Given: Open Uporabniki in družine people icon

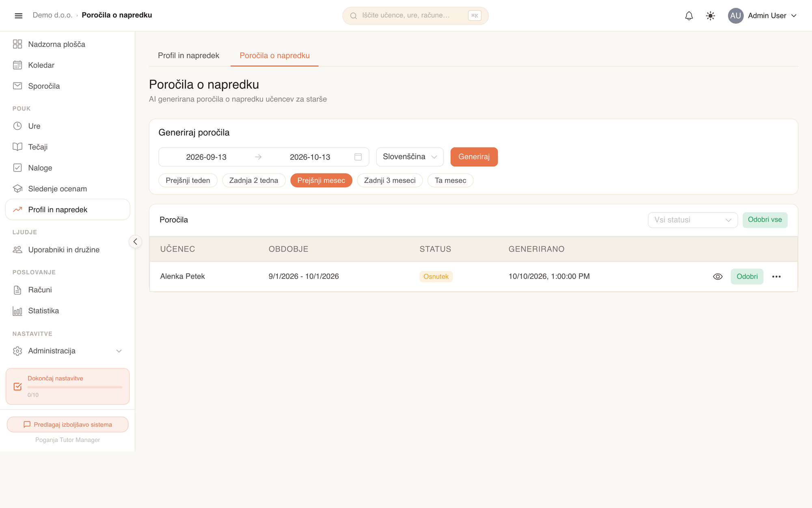Looking at the screenshot, I should pyautogui.click(x=17, y=250).
